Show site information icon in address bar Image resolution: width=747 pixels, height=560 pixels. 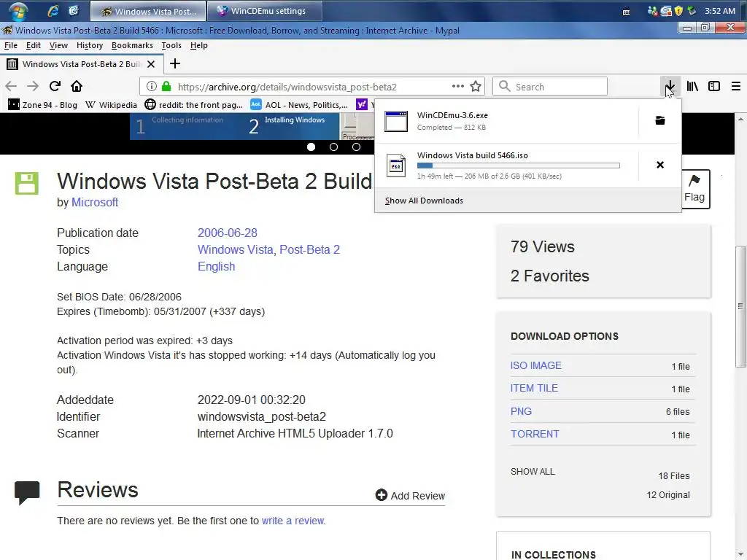(152, 86)
